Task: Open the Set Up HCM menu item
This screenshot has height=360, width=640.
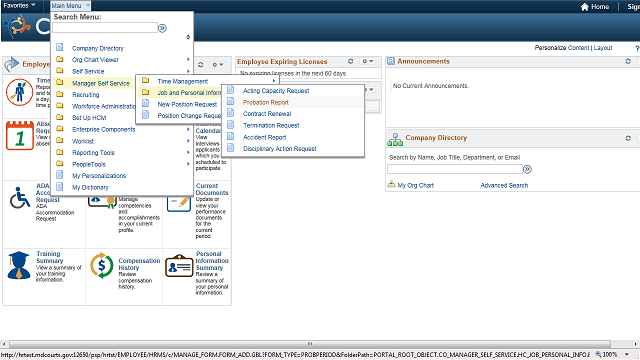Action: [x=89, y=118]
